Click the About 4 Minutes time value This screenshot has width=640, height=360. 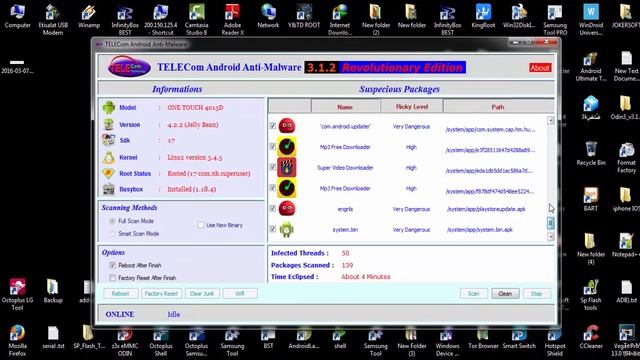(366, 277)
